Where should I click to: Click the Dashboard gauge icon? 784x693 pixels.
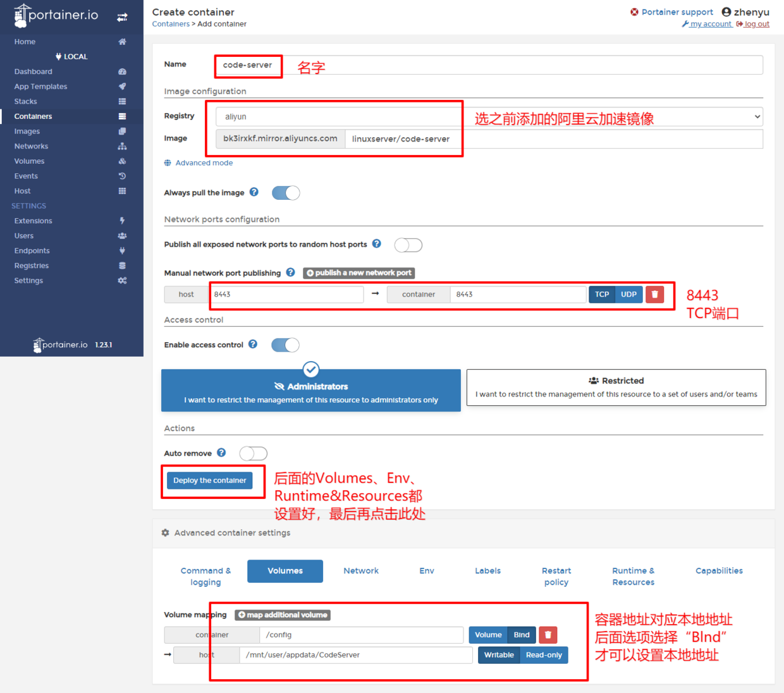coord(122,71)
